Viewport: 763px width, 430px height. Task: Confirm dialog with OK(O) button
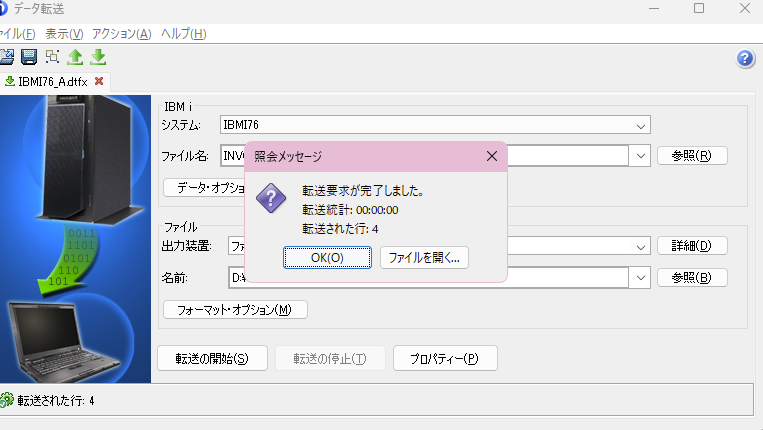click(327, 257)
